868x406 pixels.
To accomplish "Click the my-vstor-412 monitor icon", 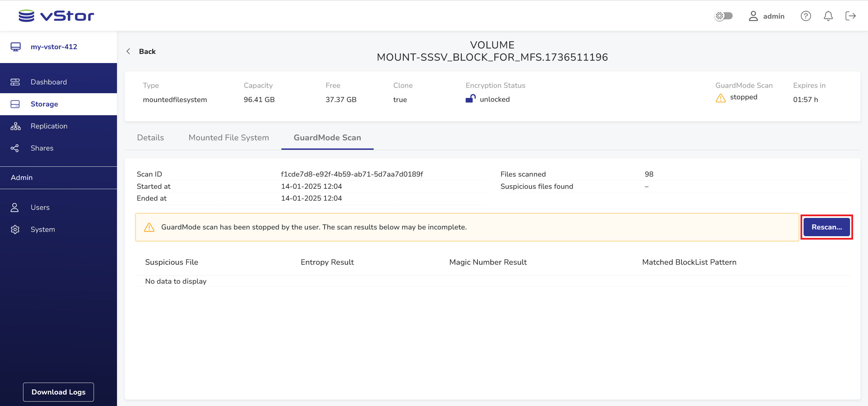I will [16, 47].
